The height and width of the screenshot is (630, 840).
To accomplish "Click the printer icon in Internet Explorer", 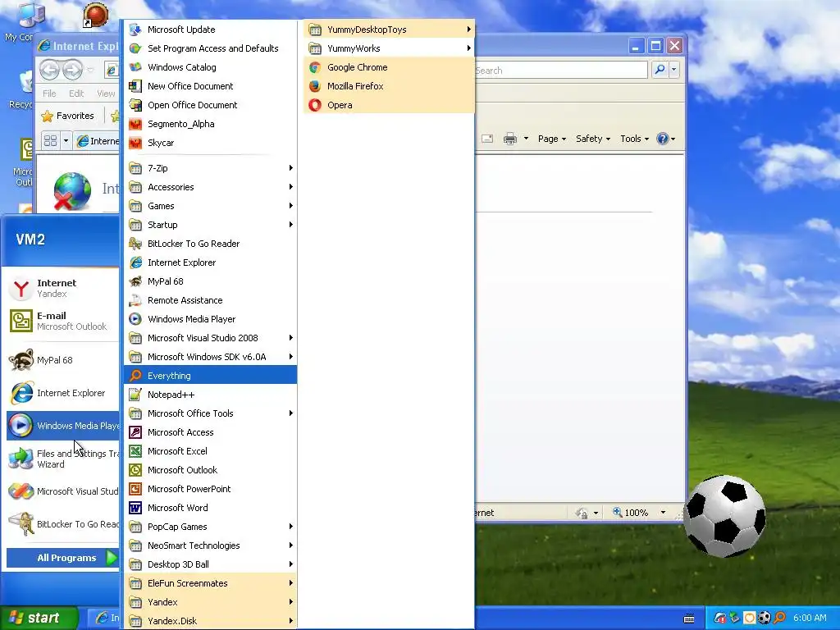I will pos(510,139).
